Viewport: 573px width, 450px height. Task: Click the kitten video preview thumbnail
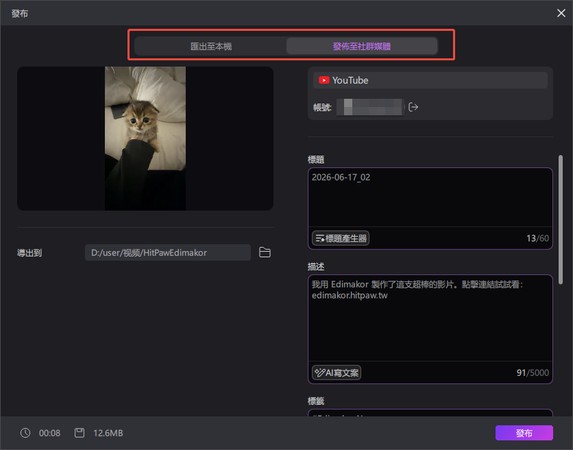pyautogui.click(x=145, y=138)
